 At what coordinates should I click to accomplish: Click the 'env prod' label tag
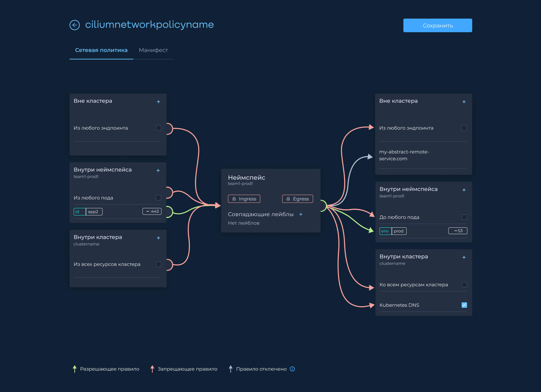pos(393,231)
